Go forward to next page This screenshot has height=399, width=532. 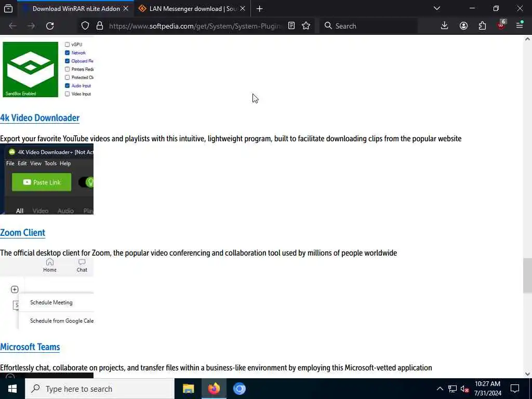[x=31, y=26]
